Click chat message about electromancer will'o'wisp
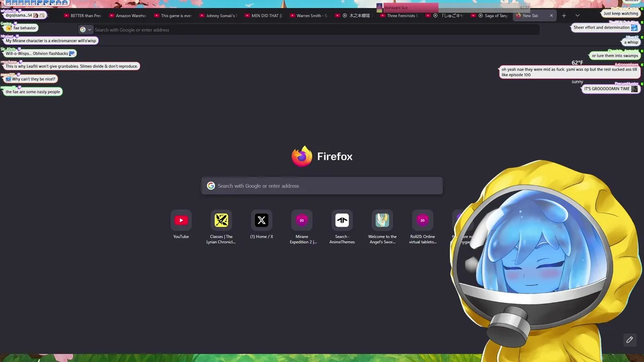 pos(50,41)
